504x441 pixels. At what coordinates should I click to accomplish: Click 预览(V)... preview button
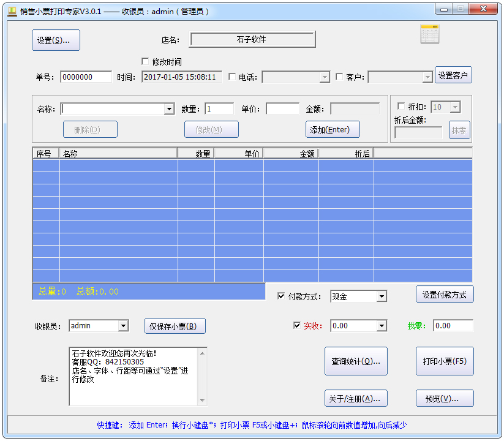click(x=445, y=398)
